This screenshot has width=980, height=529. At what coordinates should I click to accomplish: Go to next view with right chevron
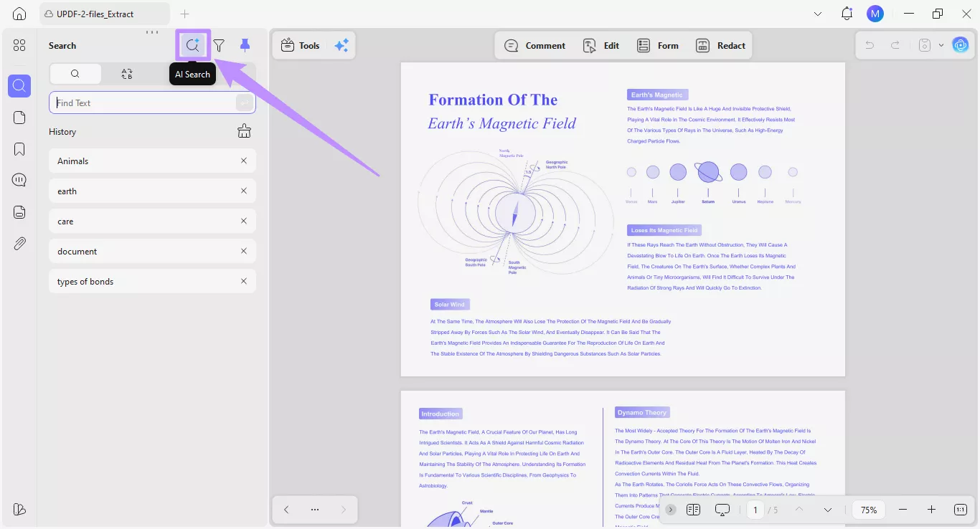click(x=344, y=510)
